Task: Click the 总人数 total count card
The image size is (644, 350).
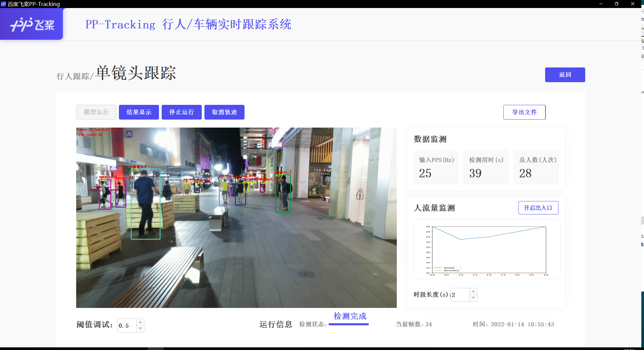Action: [x=536, y=167]
